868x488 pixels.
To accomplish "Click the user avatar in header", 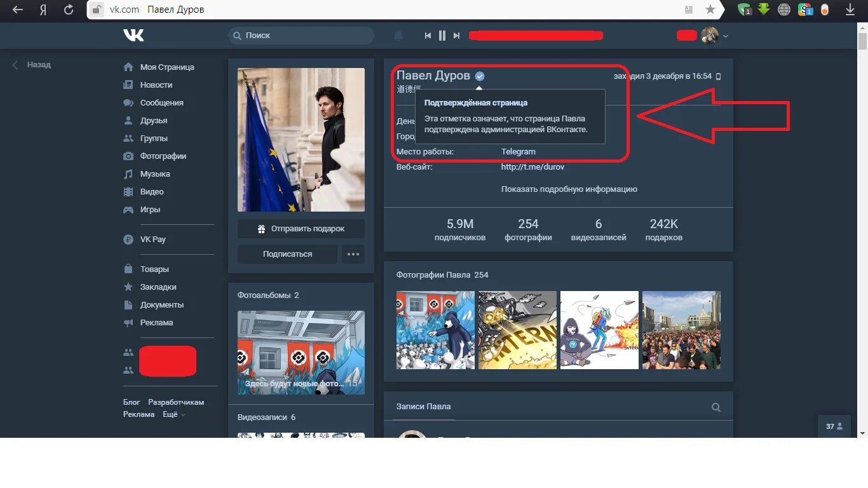I will pos(710,36).
